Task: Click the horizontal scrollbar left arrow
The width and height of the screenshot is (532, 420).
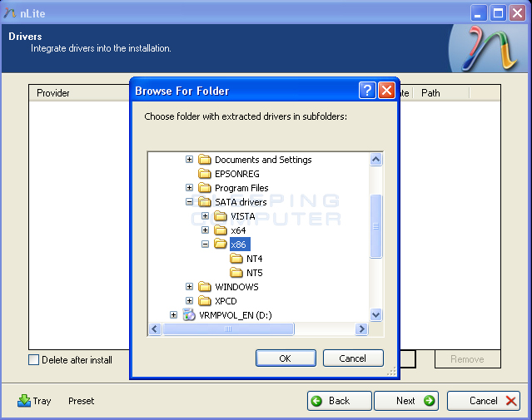Action: click(x=155, y=329)
